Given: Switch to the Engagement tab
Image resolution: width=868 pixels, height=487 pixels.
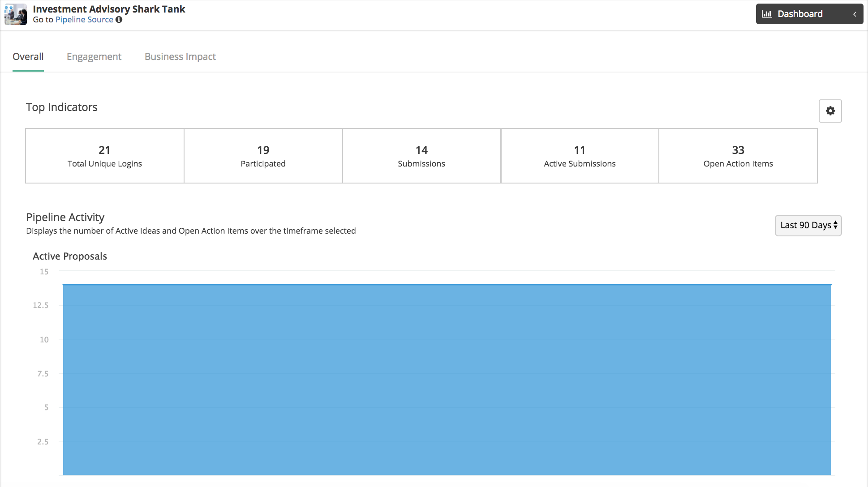Looking at the screenshot, I should [94, 57].
